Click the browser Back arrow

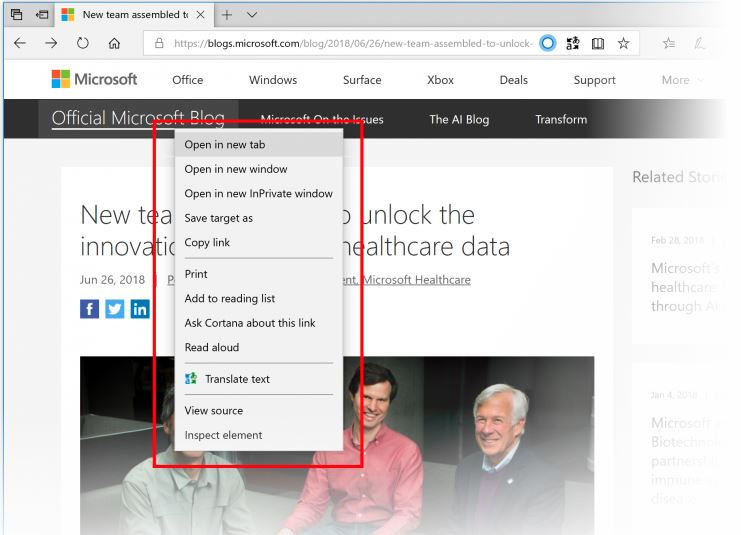[x=20, y=43]
